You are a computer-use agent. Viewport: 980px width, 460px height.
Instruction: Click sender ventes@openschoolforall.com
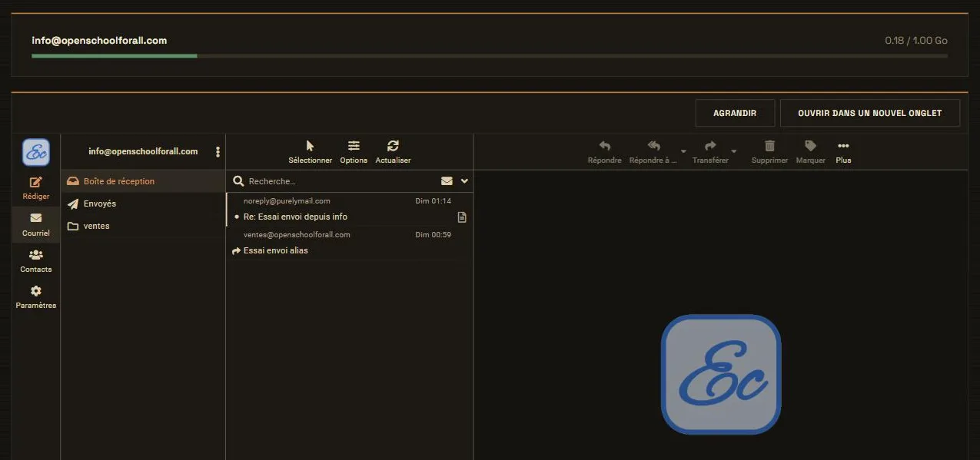click(297, 235)
